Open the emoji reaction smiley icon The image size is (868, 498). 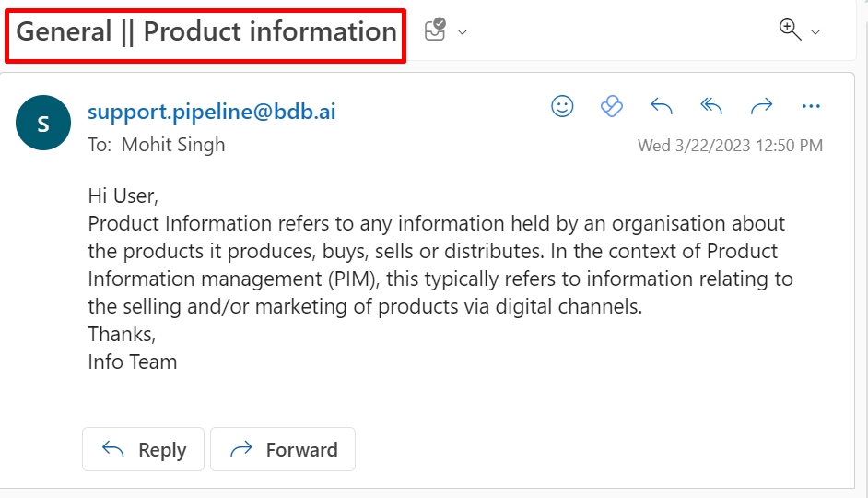tap(562, 106)
